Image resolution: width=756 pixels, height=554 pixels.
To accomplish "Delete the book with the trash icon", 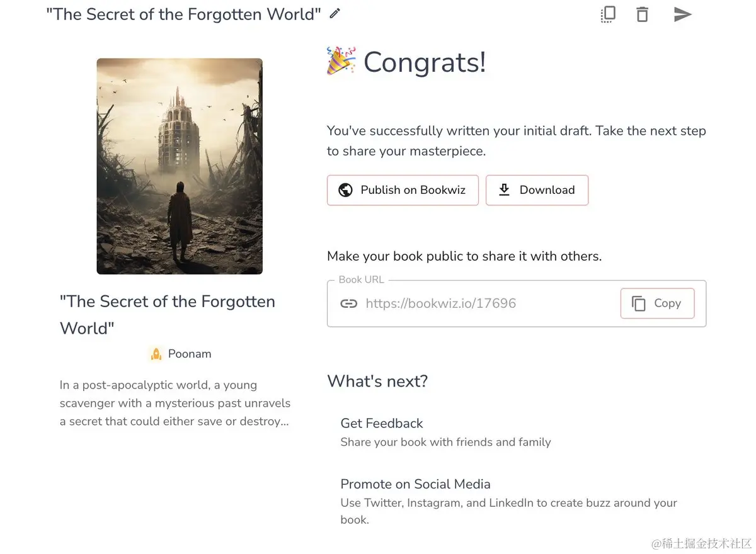I will [x=642, y=14].
